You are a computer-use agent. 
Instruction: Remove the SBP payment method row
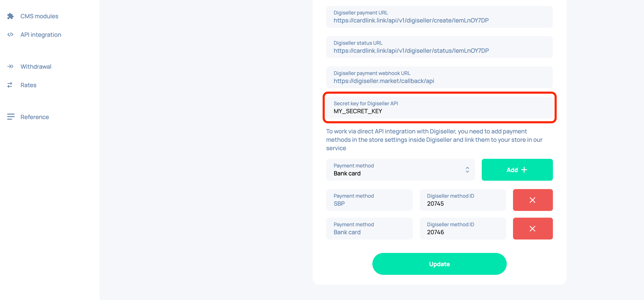pos(533,200)
